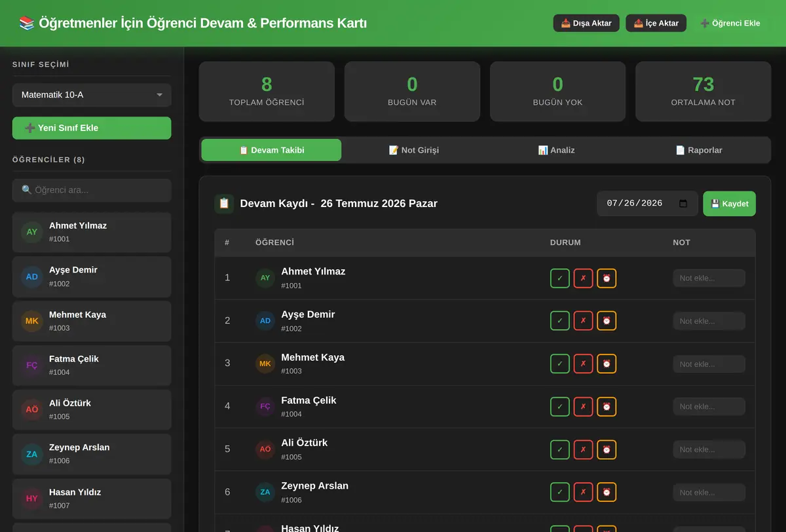This screenshot has width=786, height=532.
Task: Click the red X icon for Ali Öztürk
Action: point(584,449)
